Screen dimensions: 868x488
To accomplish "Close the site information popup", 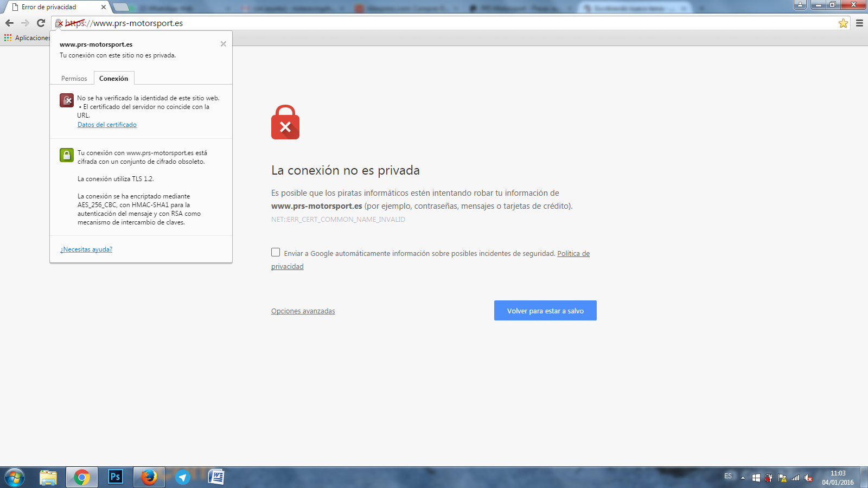I will coord(224,44).
